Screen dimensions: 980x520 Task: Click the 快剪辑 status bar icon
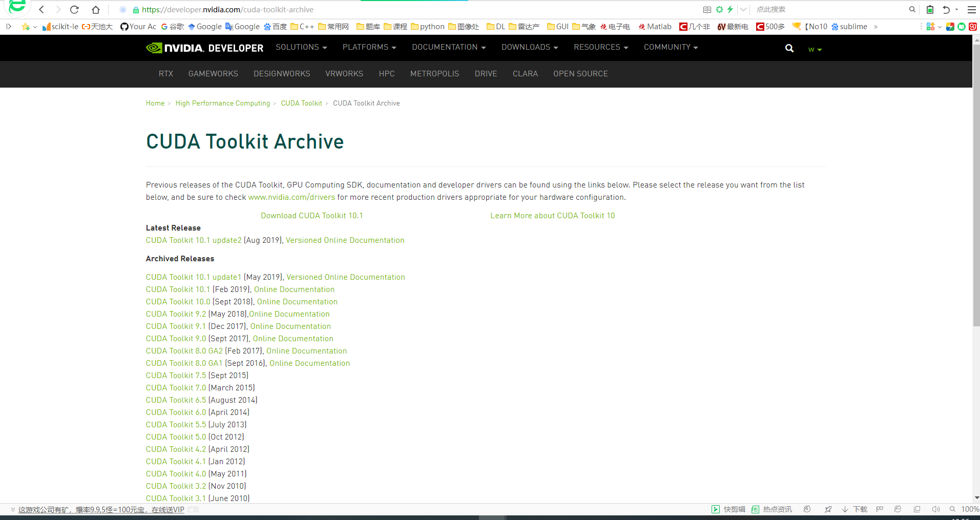728,509
